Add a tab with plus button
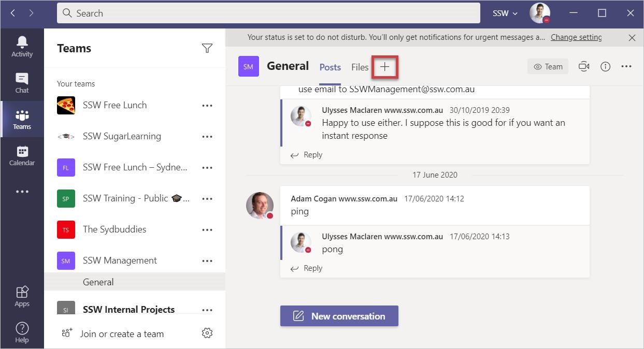The width and height of the screenshot is (644, 349). pos(384,67)
